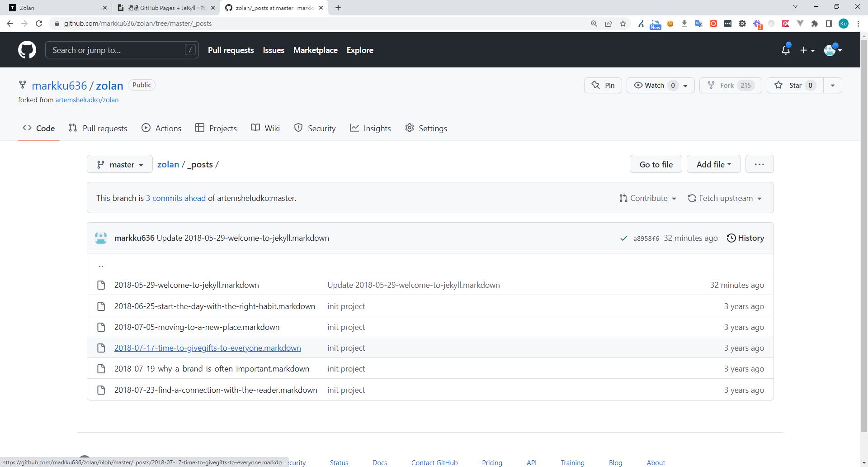Click the GitHub Octocat logo
The image size is (868, 467).
point(27,50)
